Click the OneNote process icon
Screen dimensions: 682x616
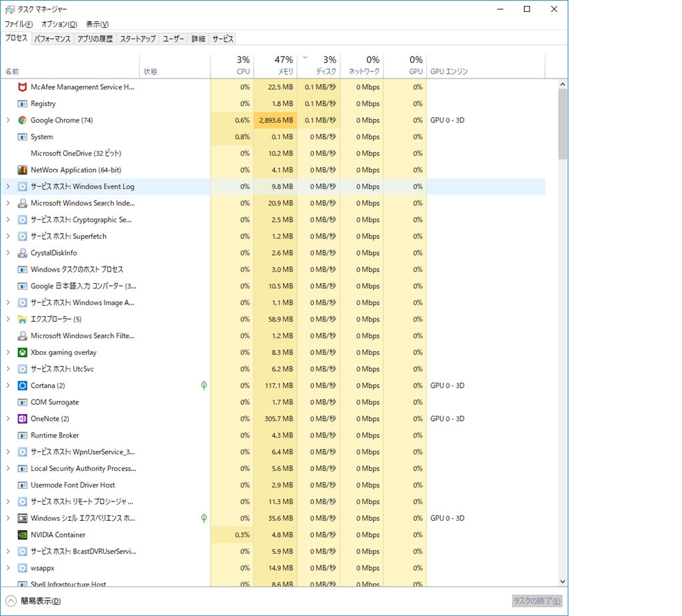(22, 418)
